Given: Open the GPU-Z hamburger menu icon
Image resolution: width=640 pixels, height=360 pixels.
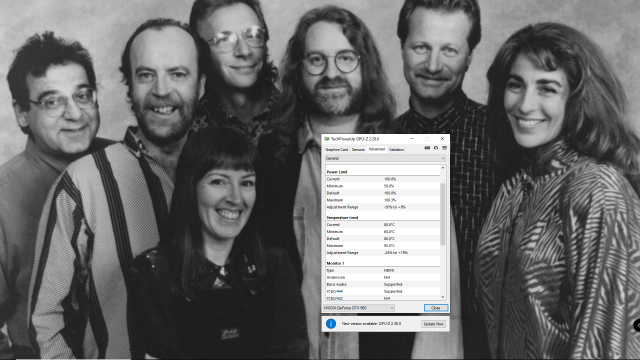Looking at the screenshot, I should tap(444, 148).
